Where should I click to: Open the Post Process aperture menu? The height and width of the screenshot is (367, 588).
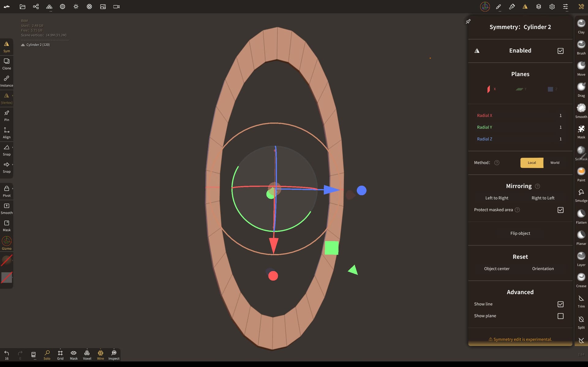[89, 6]
